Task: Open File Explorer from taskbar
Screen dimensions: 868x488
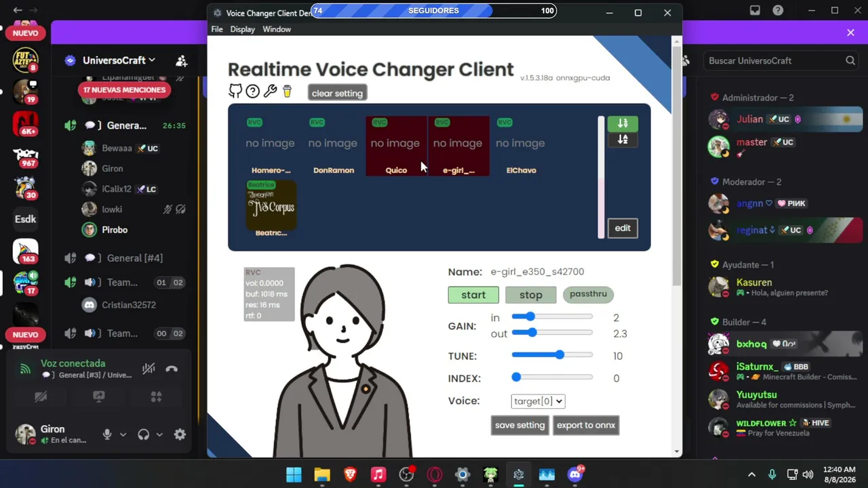Action: click(x=322, y=474)
